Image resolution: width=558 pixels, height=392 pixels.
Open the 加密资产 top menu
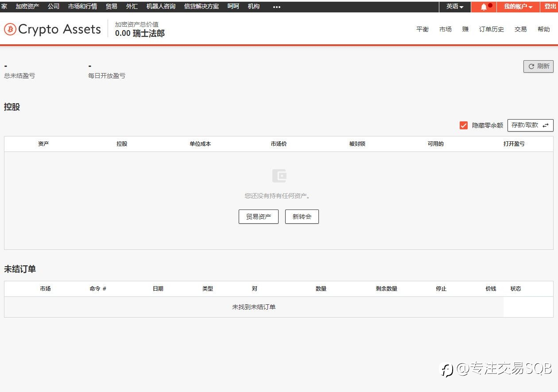(x=27, y=7)
